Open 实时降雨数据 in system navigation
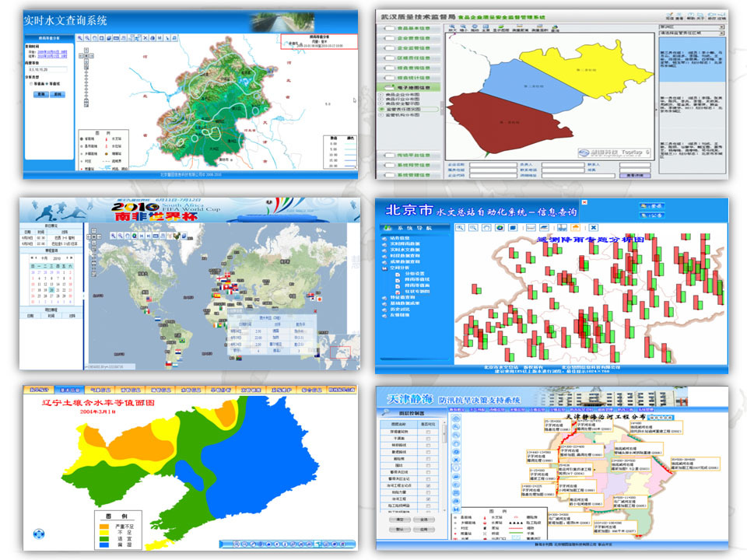This screenshot has height=560, width=747. click(x=405, y=243)
